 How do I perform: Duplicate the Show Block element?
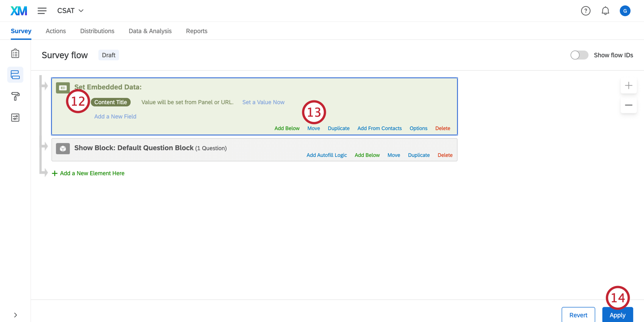point(419,155)
